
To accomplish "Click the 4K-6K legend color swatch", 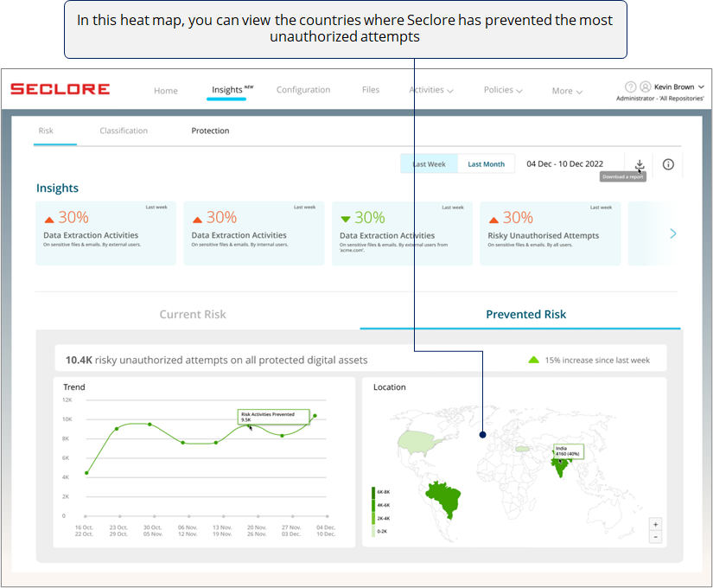I will click(373, 506).
